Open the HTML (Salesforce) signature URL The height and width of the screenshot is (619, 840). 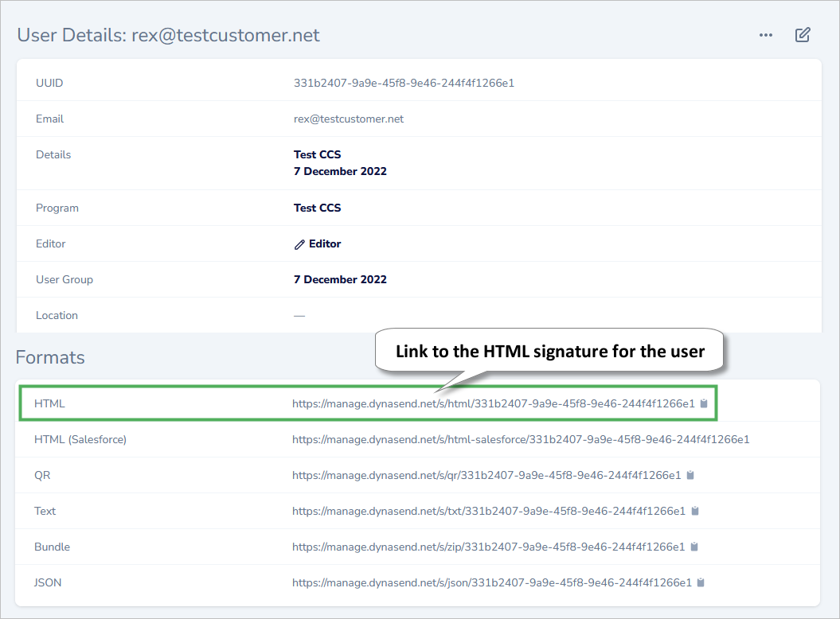520,439
